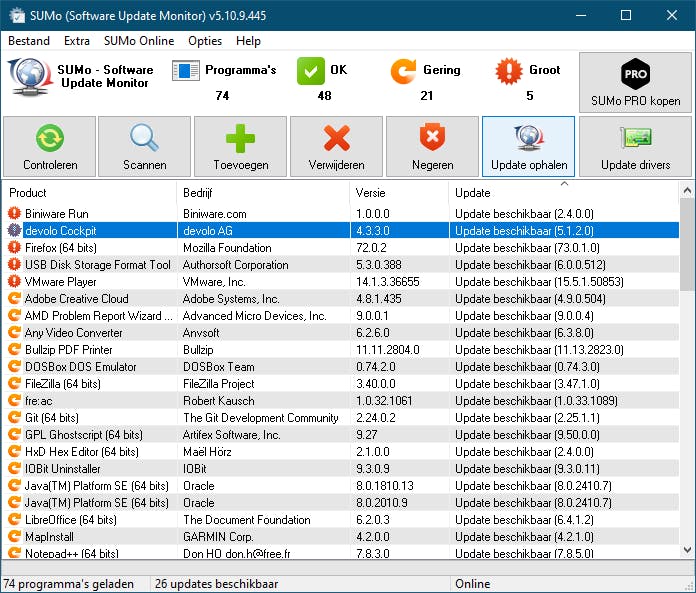Click '74 programma's geladen' in status bar
Image resolution: width=696 pixels, height=593 pixels.
coord(68,584)
